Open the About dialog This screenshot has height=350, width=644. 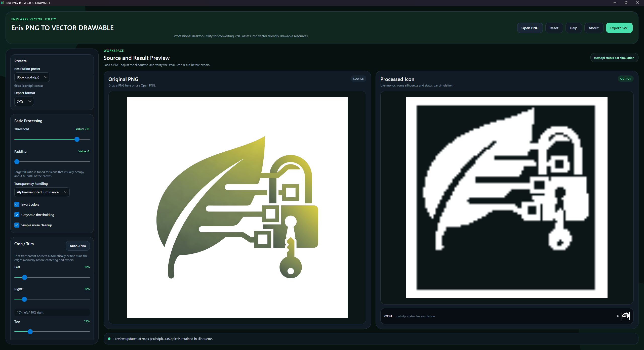593,28
